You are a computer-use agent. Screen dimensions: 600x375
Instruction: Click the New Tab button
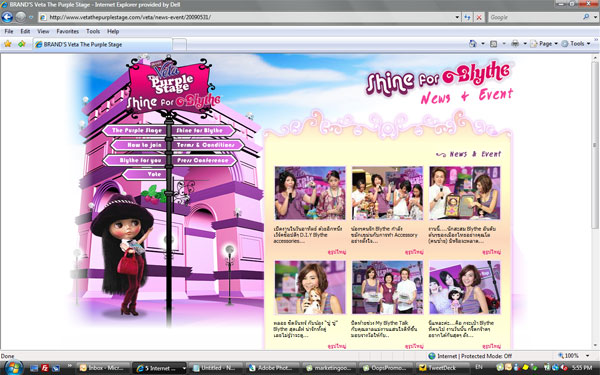[x=179, y=45]
